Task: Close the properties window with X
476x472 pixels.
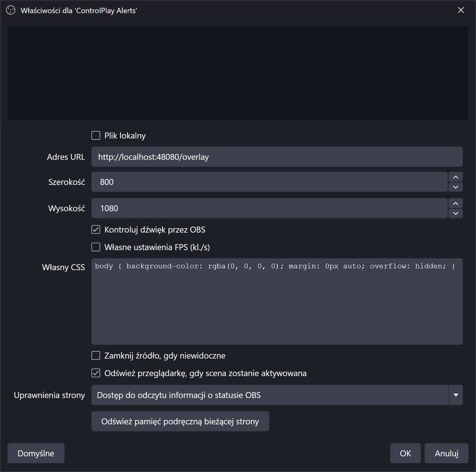Action: 461,10
